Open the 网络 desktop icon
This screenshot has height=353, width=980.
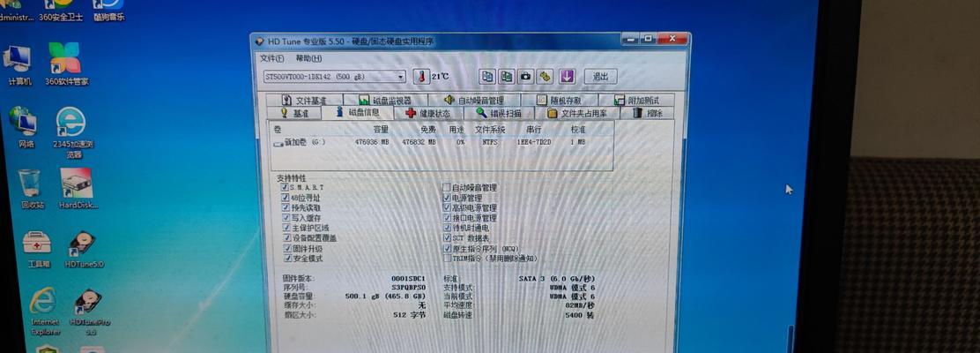point(23,128)
